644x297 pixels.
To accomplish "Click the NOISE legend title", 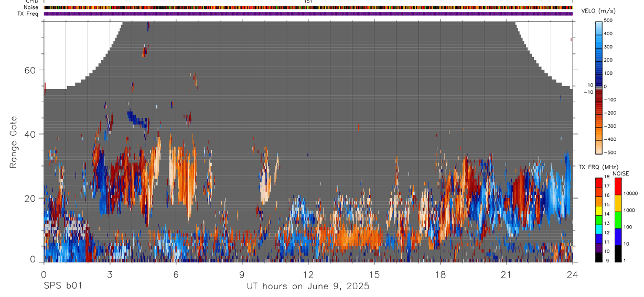I will click(x=621, y=173).
